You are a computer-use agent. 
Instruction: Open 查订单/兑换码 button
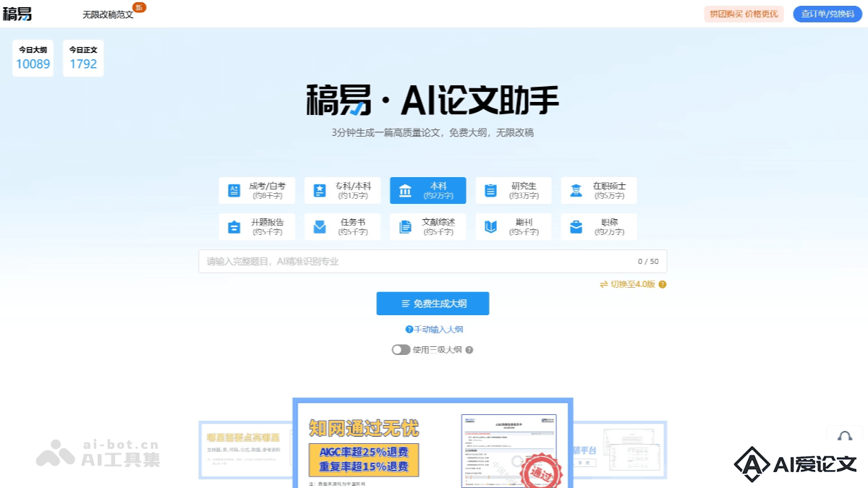point(827,14)
